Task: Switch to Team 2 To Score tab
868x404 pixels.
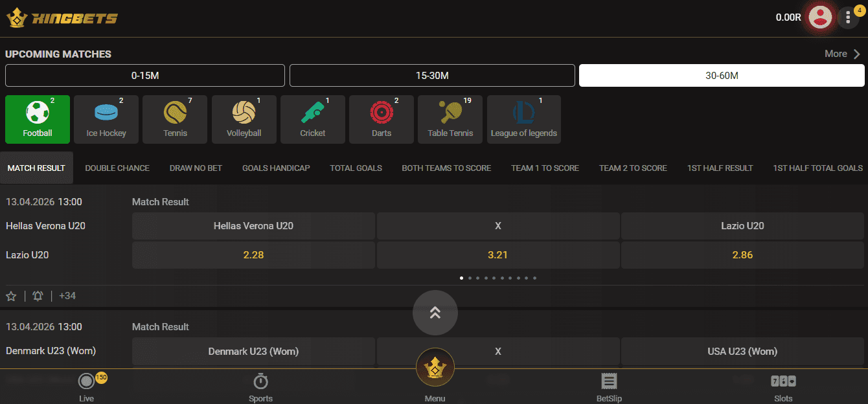Action: (x=633, y=168)
